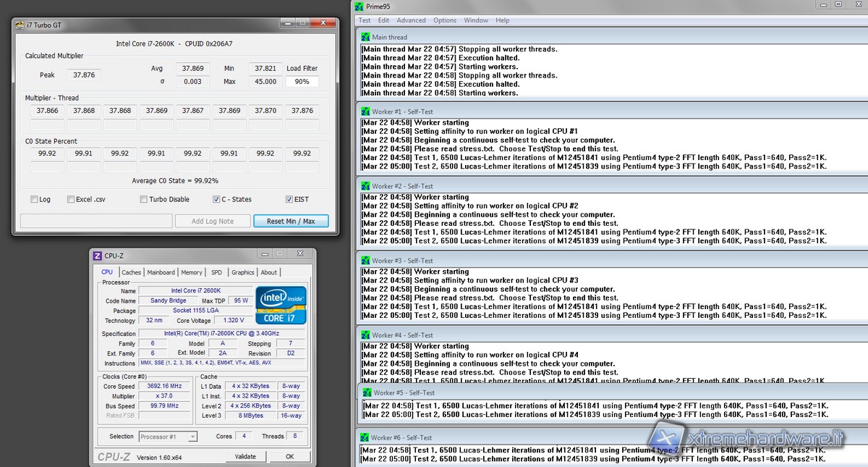This screenshot has width=868, height=467.
Task: Uncheck the EIST checkbox
Action: tap(289, 200)
